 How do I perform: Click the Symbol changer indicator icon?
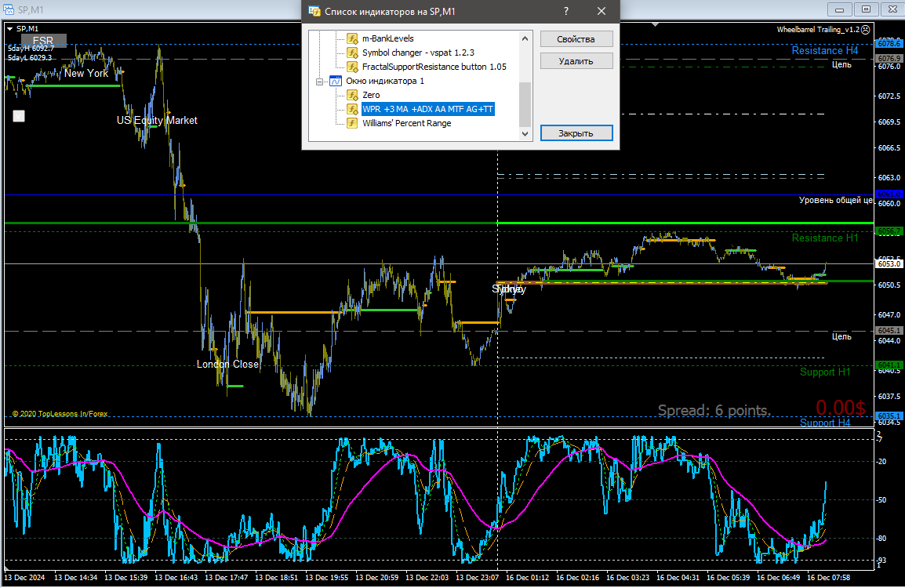[353, 53]
